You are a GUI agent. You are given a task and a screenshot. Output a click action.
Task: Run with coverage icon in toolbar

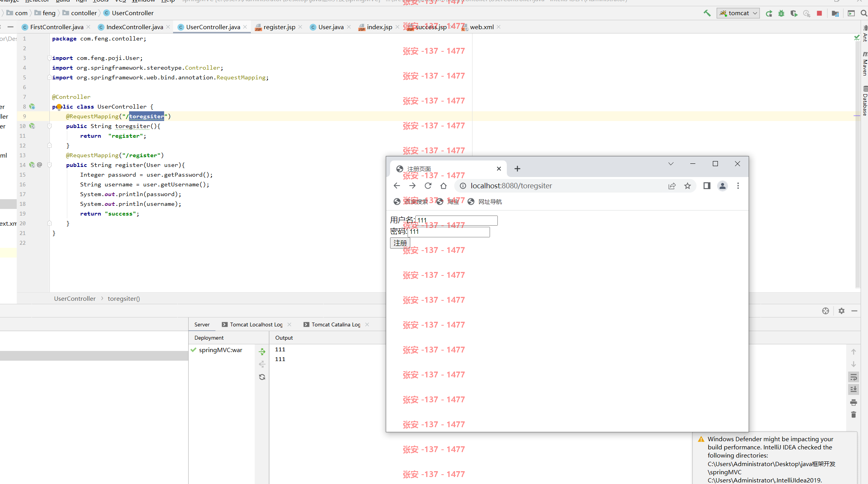point(794,13)
